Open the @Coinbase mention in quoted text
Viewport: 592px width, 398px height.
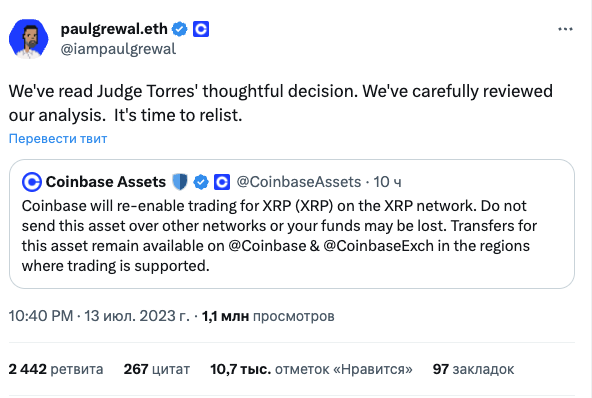pos(267,246)
